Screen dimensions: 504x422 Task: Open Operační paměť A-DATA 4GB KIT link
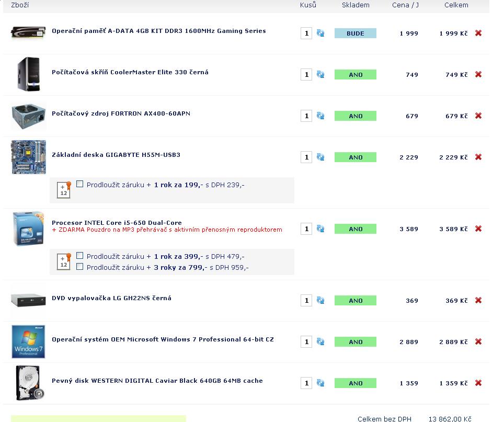coord(159,31)
